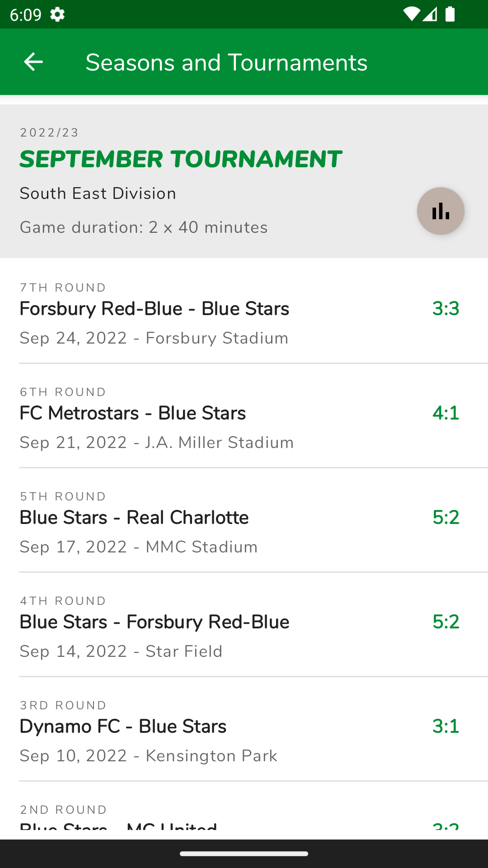The image size is (488, 868).
Task: Tap Sep 17, 2022 - MMC Stadium line
Action: 138,547
